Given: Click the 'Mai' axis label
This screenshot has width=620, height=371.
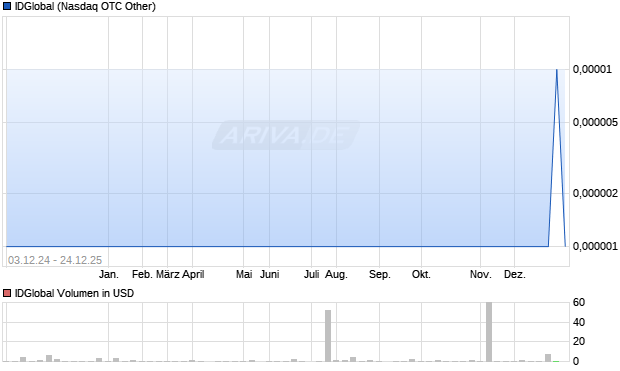Looking at the screenshot, I should pyautogui.click(x=244, y=274).
